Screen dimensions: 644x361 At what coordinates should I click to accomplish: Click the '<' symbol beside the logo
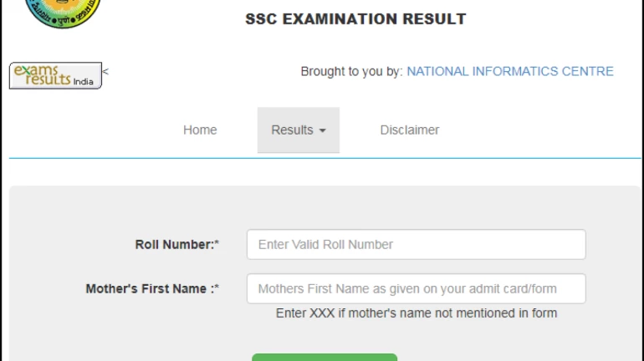105,72
